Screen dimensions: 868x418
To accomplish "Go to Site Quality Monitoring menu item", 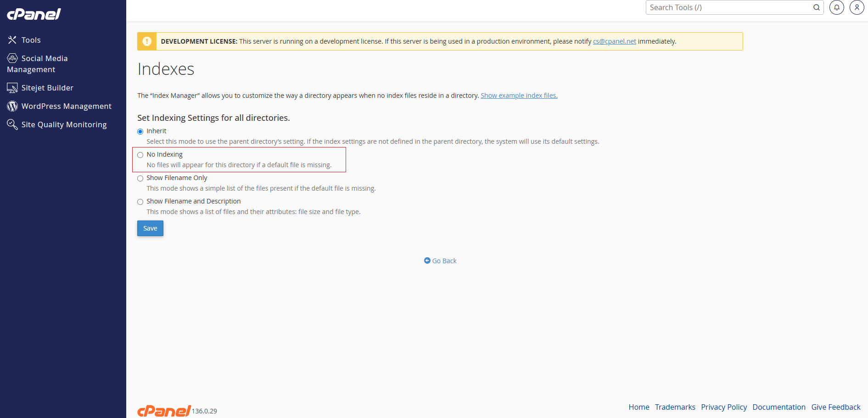I will click(x=64, y=124).
